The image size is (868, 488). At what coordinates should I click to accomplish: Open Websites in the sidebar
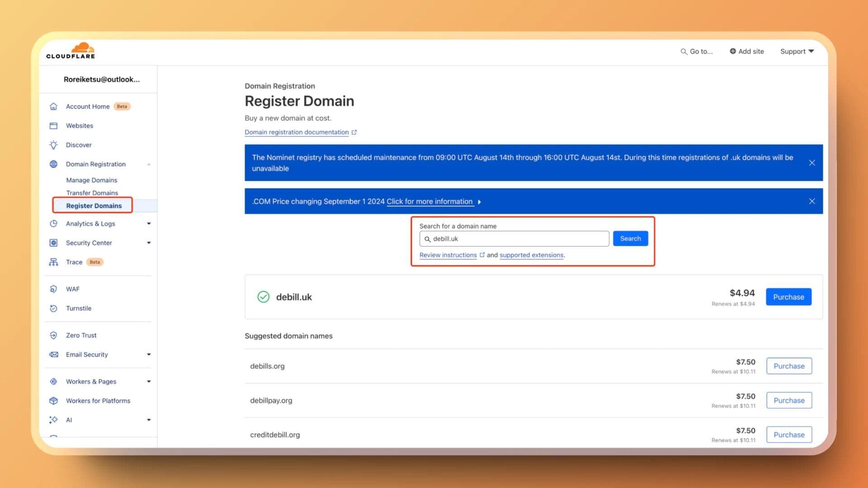click(x=80, y=126)
